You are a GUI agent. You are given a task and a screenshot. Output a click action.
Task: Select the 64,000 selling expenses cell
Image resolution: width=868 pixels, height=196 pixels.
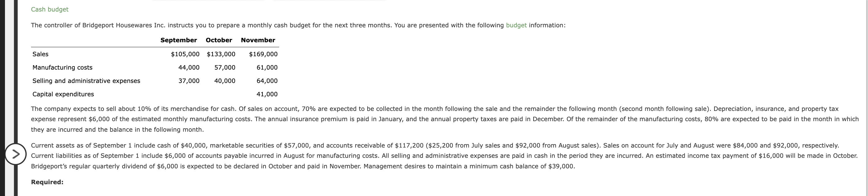[x=267, y=81]
